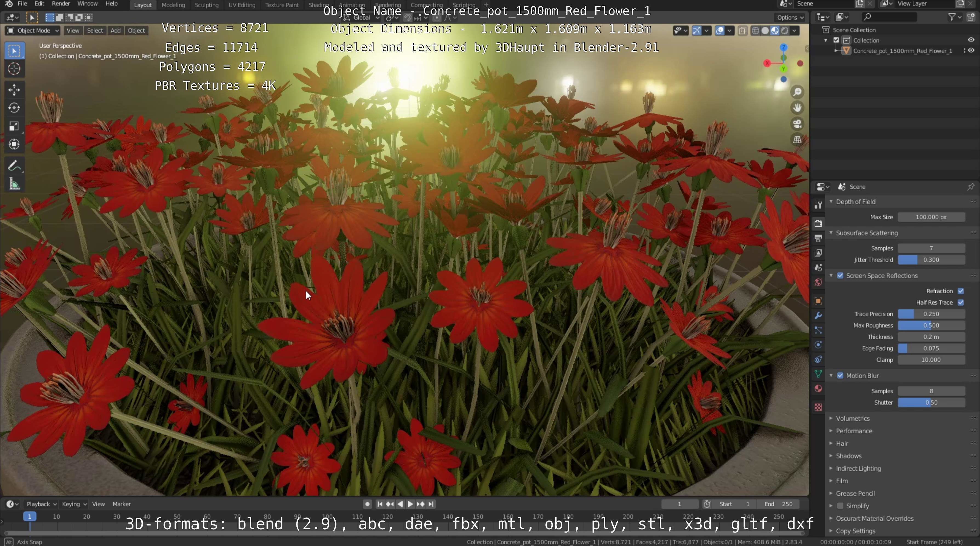Open Modifier properties wrench icon

[x=818, y=316]
